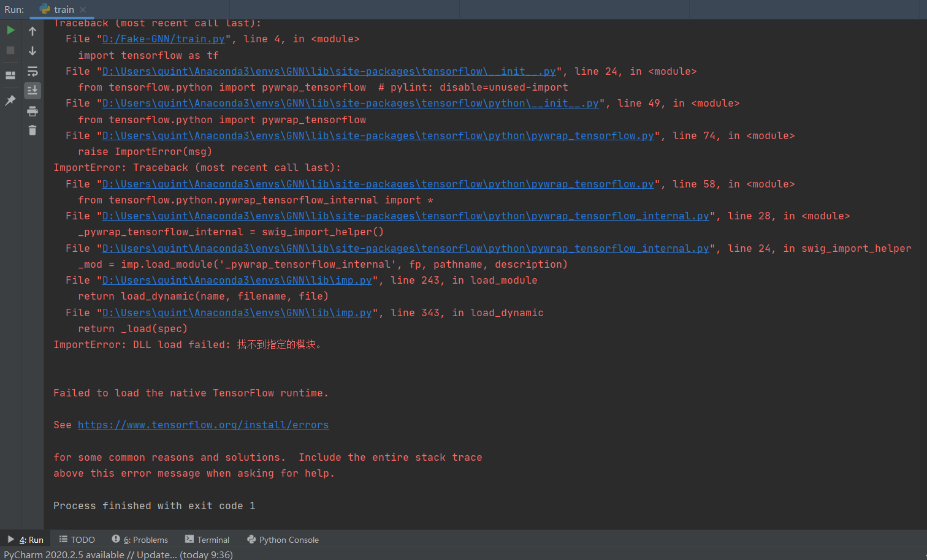This screenshot has height=560, width=927.
Task: Open the pywrap_tensorflow.py line 74 link
Action: click(x=378, y=135)
